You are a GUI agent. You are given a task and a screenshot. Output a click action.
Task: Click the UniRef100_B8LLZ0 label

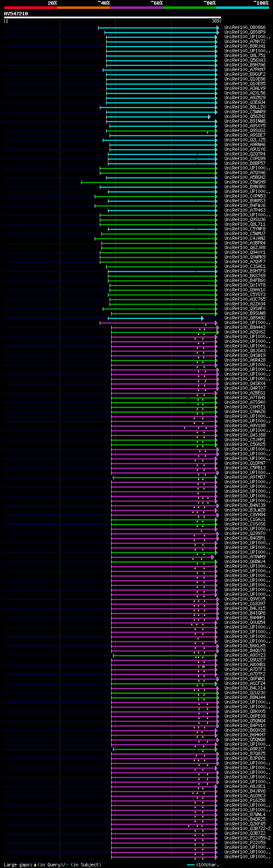pos(245,107)
